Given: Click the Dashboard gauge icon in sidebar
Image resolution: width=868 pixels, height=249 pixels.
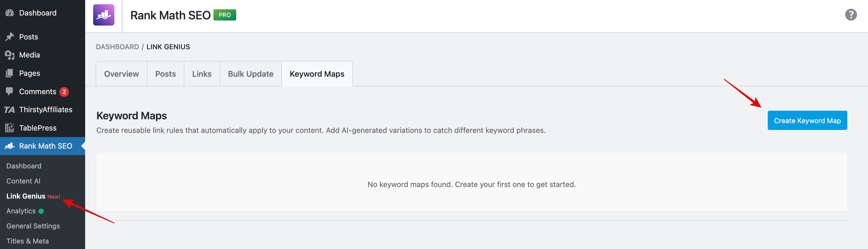Looking at the screenshot, I should [9, 13].
